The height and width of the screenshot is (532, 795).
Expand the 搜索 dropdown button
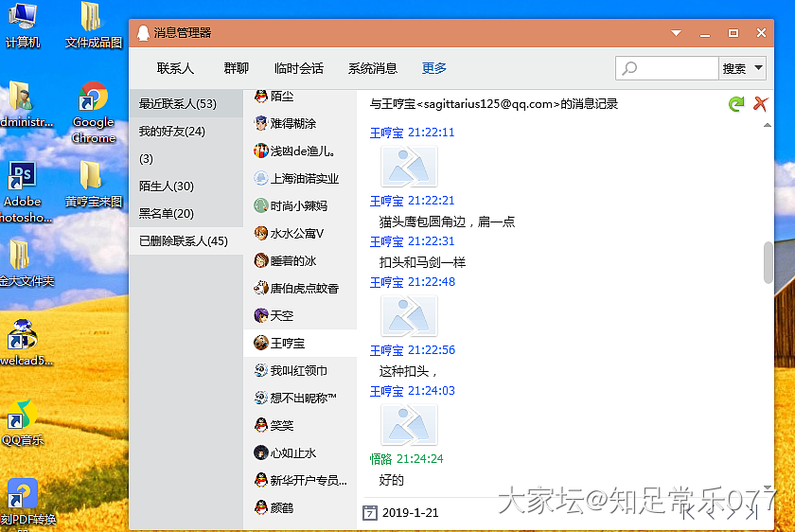coord(746,68)
